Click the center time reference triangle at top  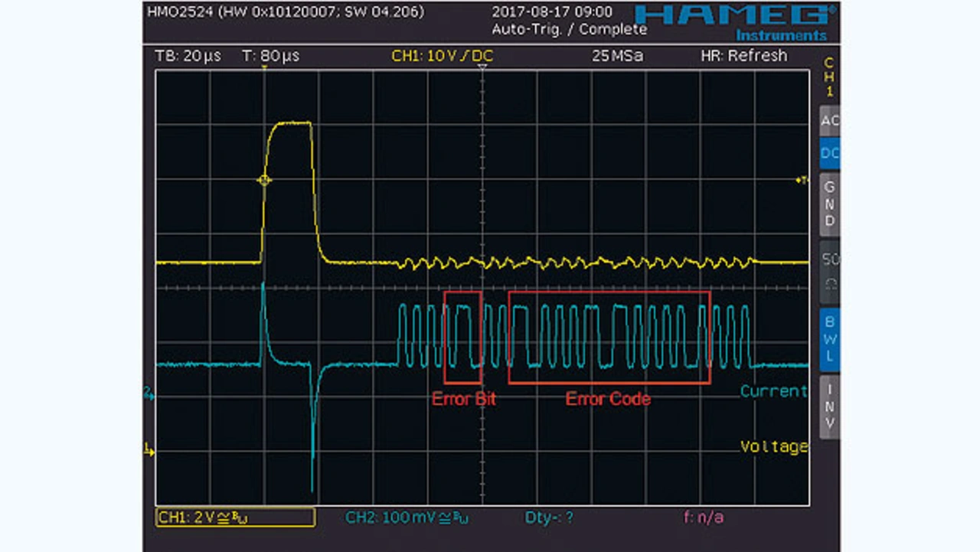pos(482,70)
